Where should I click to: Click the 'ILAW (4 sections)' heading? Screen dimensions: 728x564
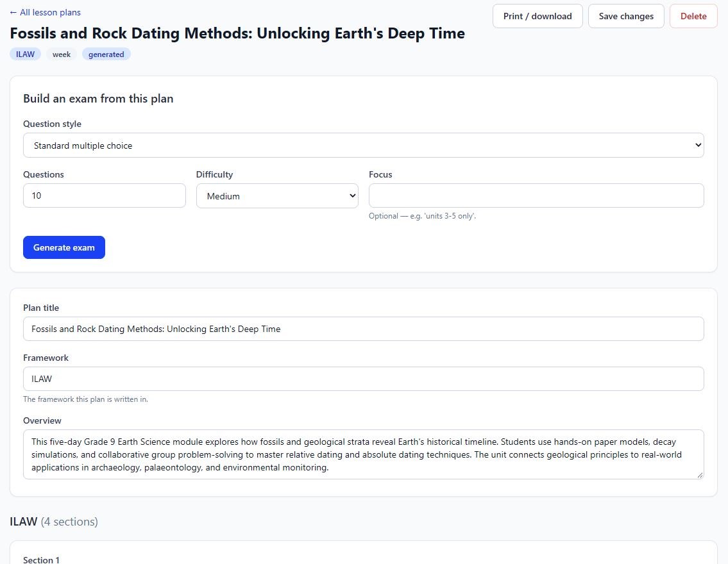click(54, 522)
